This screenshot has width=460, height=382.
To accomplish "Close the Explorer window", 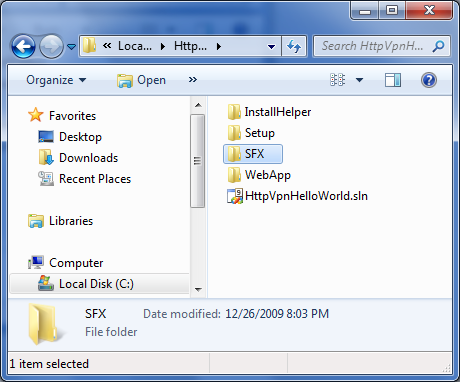I will (429, 11).
